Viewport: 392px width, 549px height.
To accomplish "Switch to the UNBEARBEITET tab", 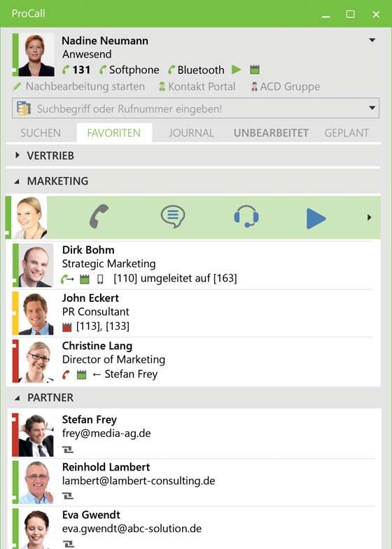I will click(x=272, y=133).
